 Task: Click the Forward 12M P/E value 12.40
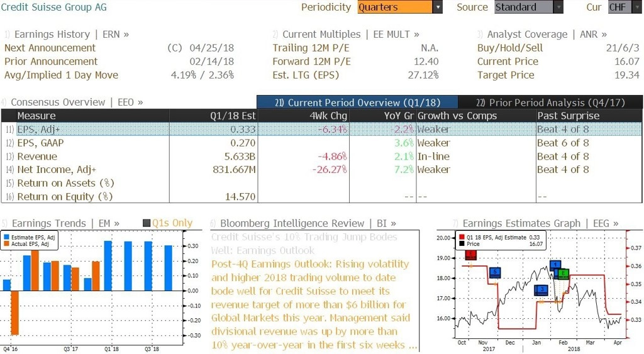tap(426, 61)
